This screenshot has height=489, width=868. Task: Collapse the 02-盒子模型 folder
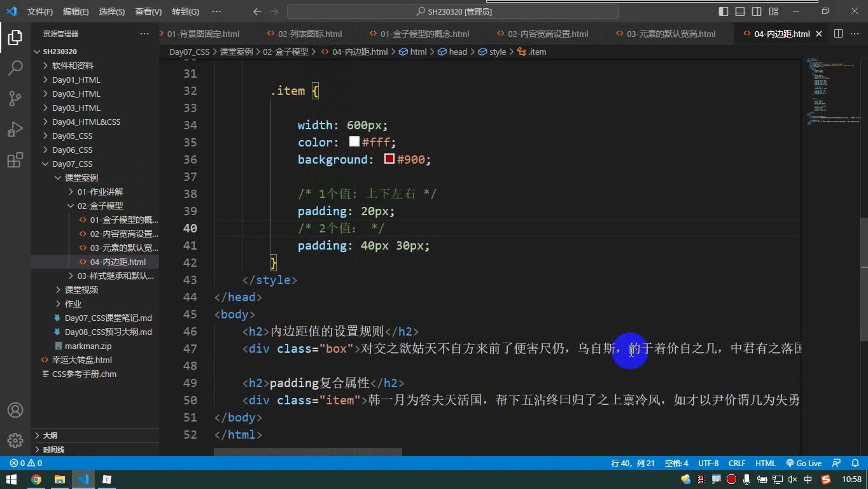(x=100, y=206)
